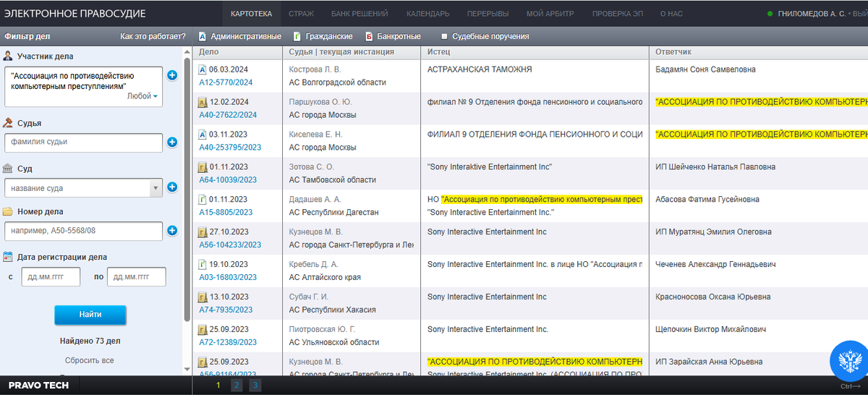Click case type icon for A56-104233/2023
868x395 pixels.
[x=203, y=232]
